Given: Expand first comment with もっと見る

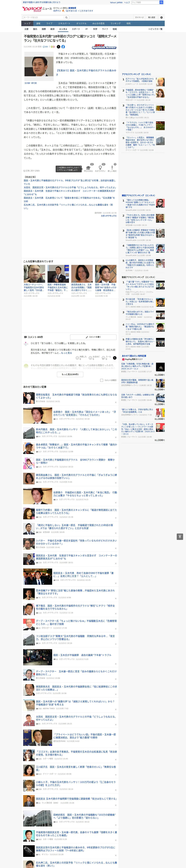Looking at the screenshot, I should click(x=66, y=353).
